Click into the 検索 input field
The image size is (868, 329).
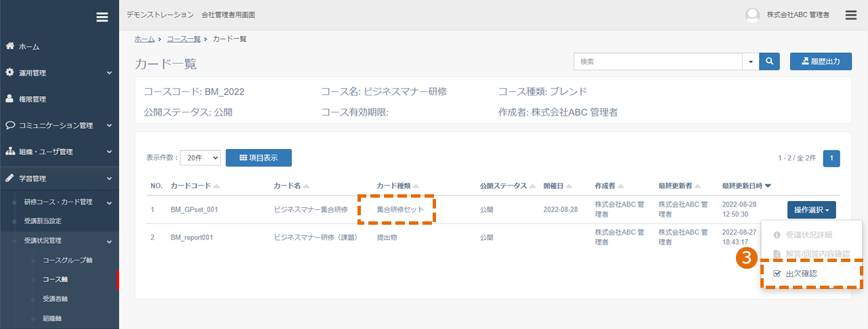tap(658, 61)
